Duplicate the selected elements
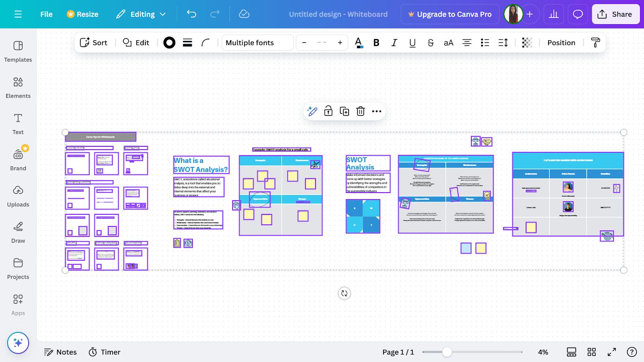 click(x=345, y=111)
